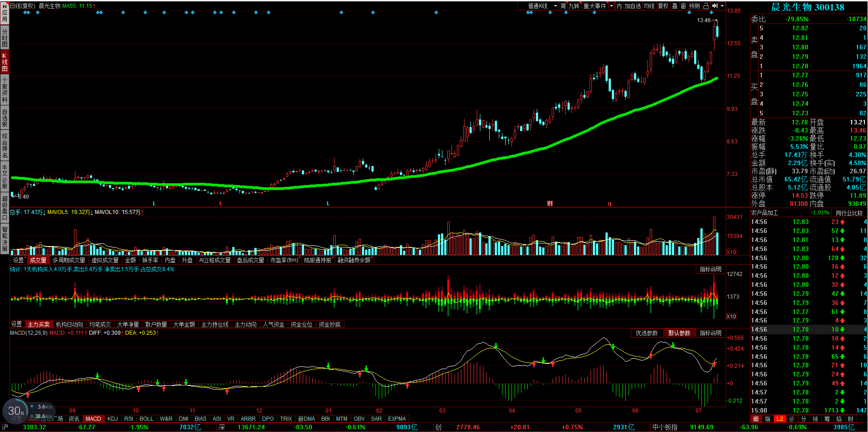868x432 pixels.
Task: Open the 重大事件 dropdown arrow
Action: click(x=611, y=6)
